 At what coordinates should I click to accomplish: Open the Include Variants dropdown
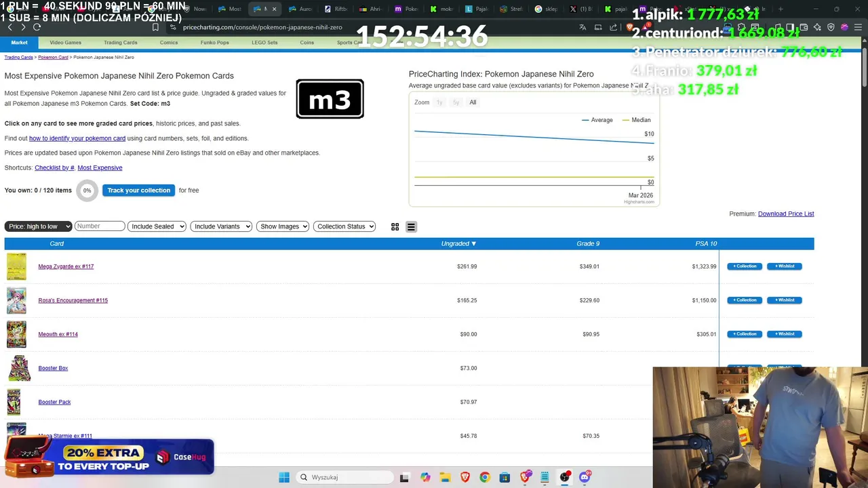[x=221, y=226]
